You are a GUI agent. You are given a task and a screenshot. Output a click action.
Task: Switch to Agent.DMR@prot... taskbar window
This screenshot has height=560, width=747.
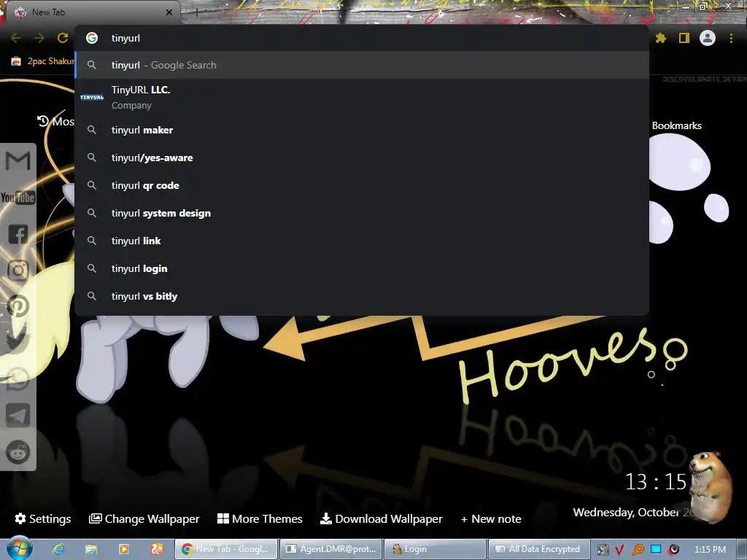[330, 549]
